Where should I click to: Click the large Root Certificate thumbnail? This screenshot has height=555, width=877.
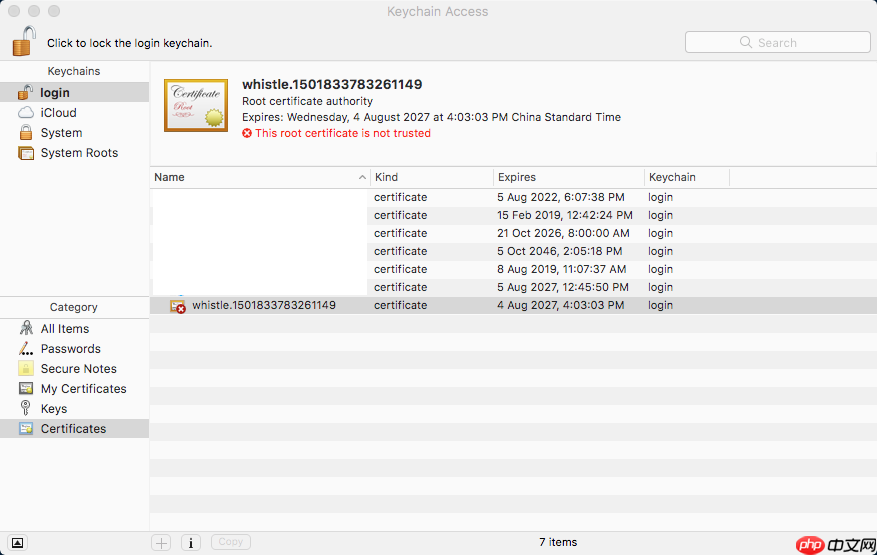point(196,106)
